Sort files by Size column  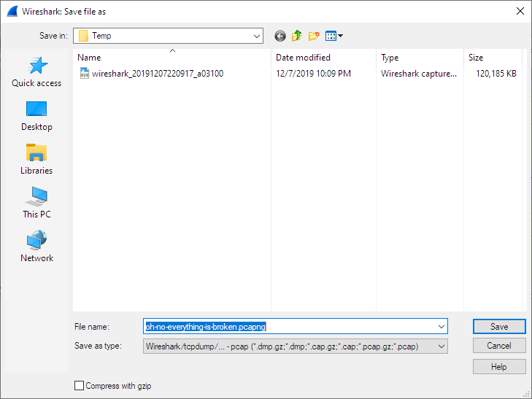(x=476, y=58)
